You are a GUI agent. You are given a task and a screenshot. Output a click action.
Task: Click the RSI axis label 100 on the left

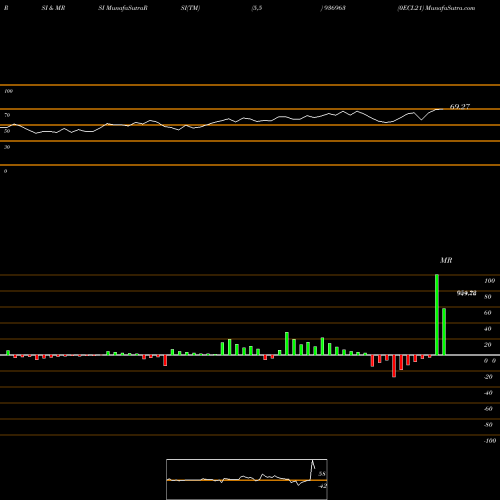click(x=8, y=91)
